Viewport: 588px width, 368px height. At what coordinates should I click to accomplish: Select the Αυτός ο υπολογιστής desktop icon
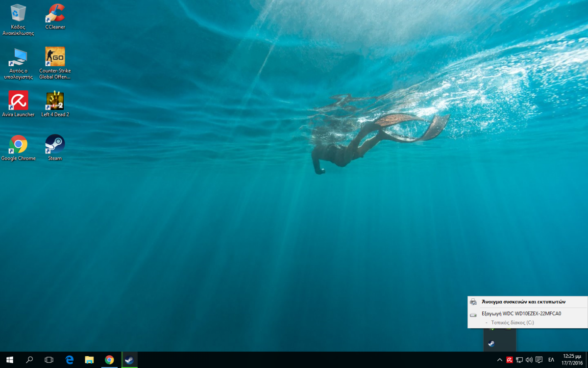point(18,63)
